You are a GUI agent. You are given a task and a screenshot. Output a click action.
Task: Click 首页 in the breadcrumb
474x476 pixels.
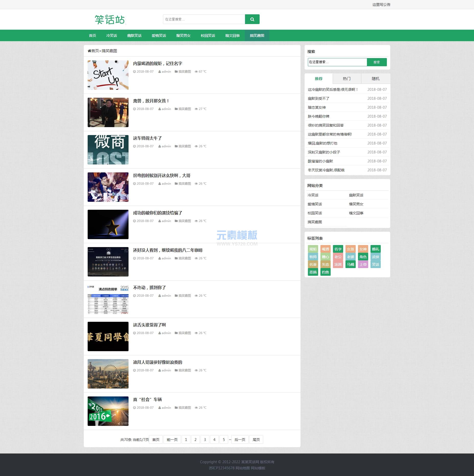pyautogui.click(x=95, y=51)
